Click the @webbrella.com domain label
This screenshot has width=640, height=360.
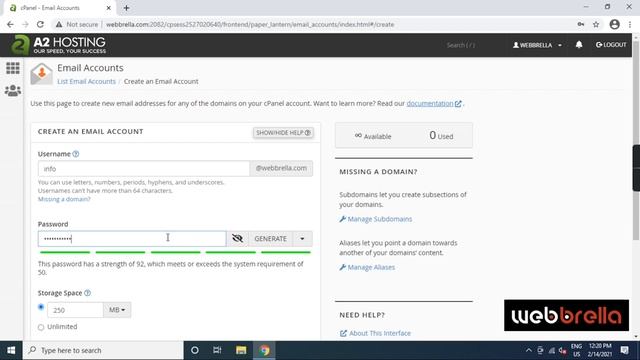coord(281,168)
